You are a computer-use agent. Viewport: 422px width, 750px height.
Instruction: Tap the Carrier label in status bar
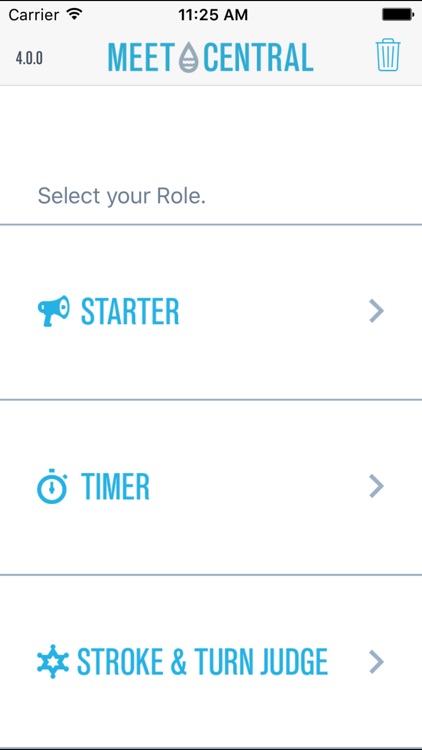[x=34, y=15]
